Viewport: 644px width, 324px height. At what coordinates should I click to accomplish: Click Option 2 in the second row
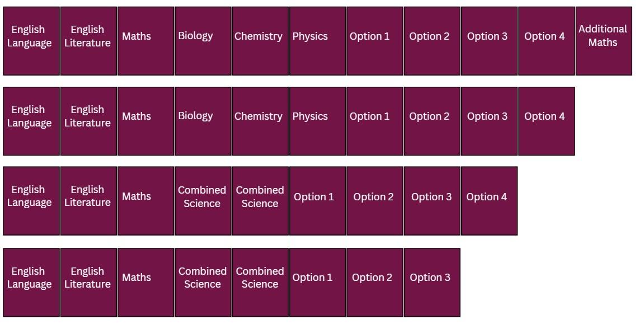coord(431,121)
